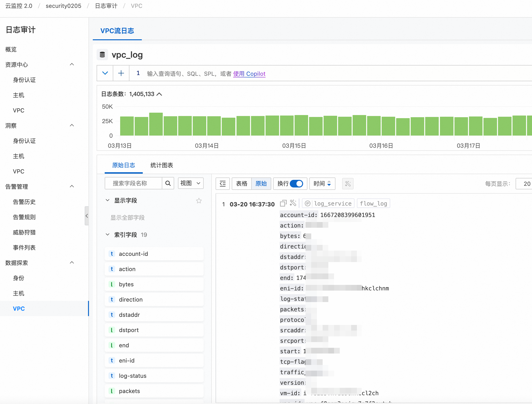Click the wand icon in log entry 1
The width and height of the screenshot is (532, 404).
[x=293, y=203]
